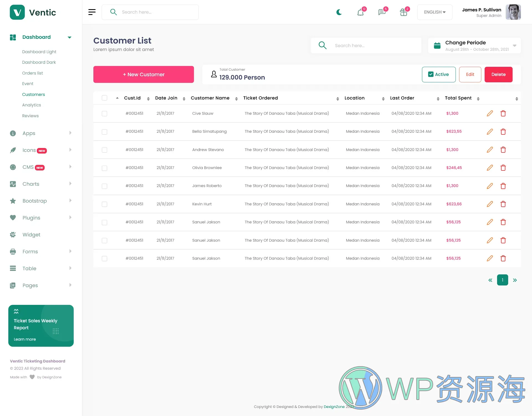
Task: Enable dark mode via the moon icon
Action: 339,12
